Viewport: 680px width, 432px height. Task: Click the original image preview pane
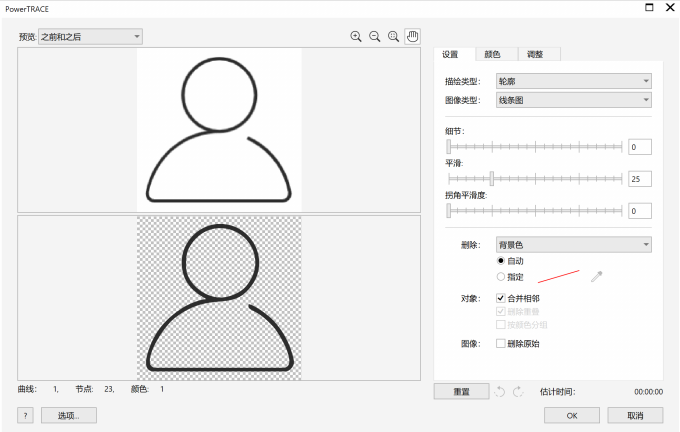pos(219,130)
